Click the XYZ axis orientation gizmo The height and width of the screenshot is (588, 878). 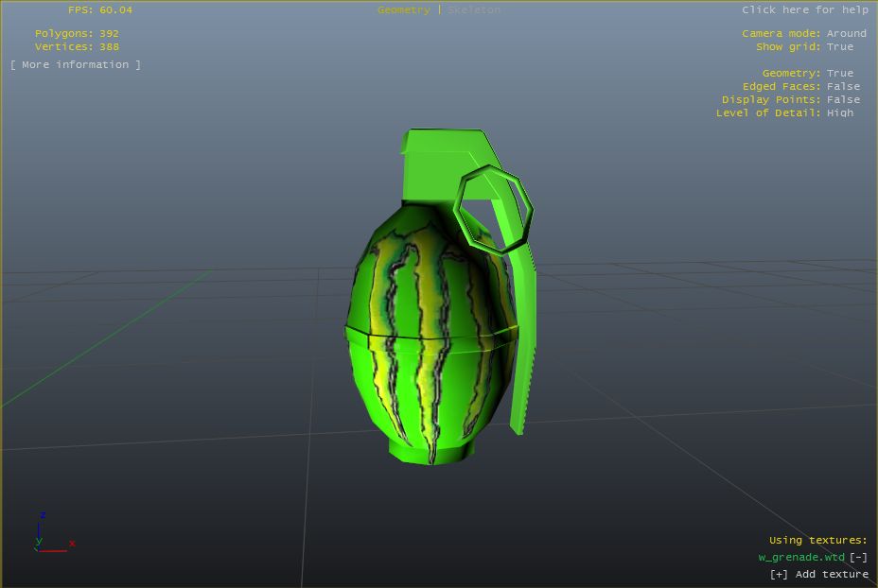tap(54, 532)
